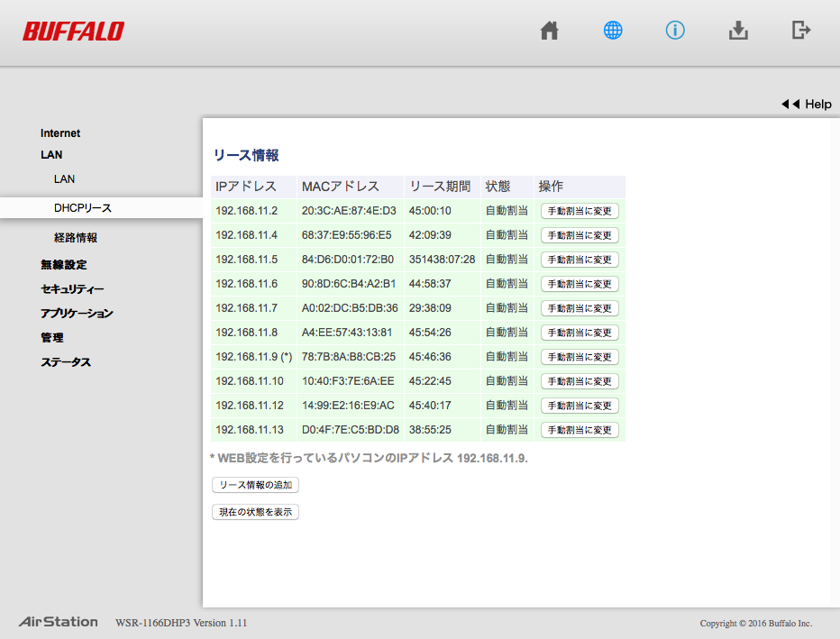Viewport: 840px width, 639px height.
Task: Click the AirStation logo in footer
Action: [59, 622]
